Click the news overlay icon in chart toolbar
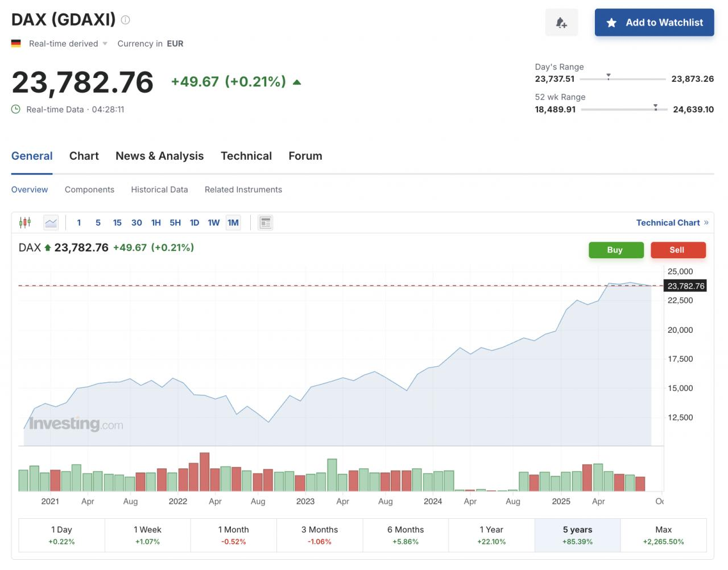 click(265, 222)
